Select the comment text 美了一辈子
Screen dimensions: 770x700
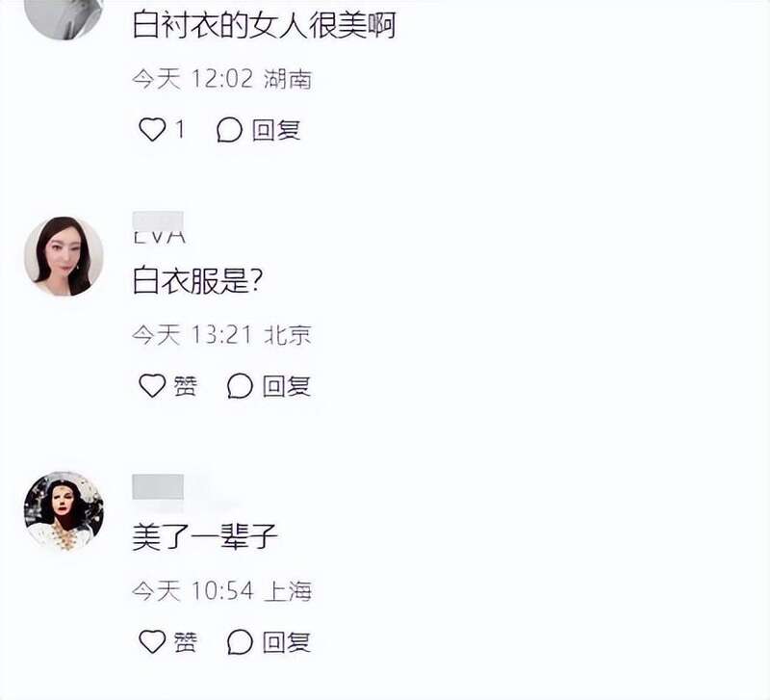[x=205, y=536]
